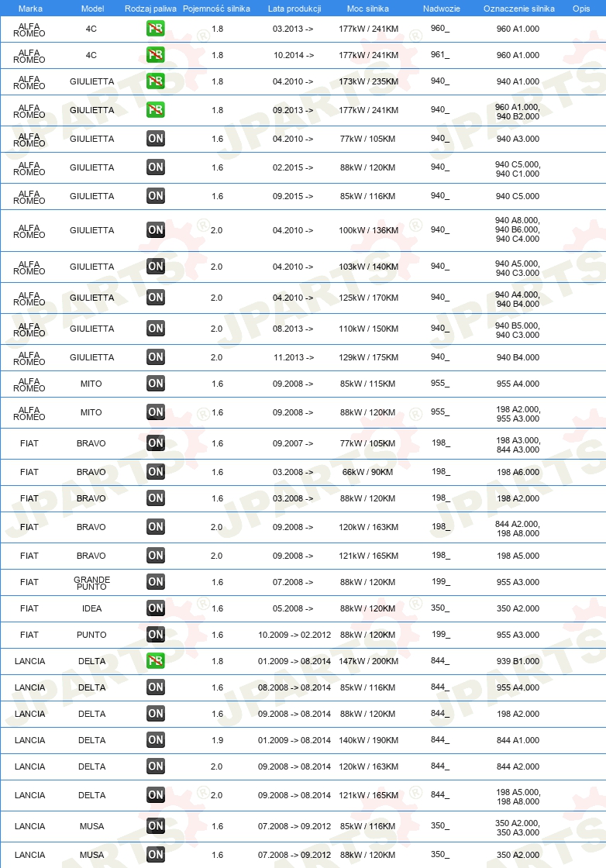This screenshot has height=868, width=606.
Task: Click the PB fuel icon for 4C 03.2013
Action: tap(156, 28)
